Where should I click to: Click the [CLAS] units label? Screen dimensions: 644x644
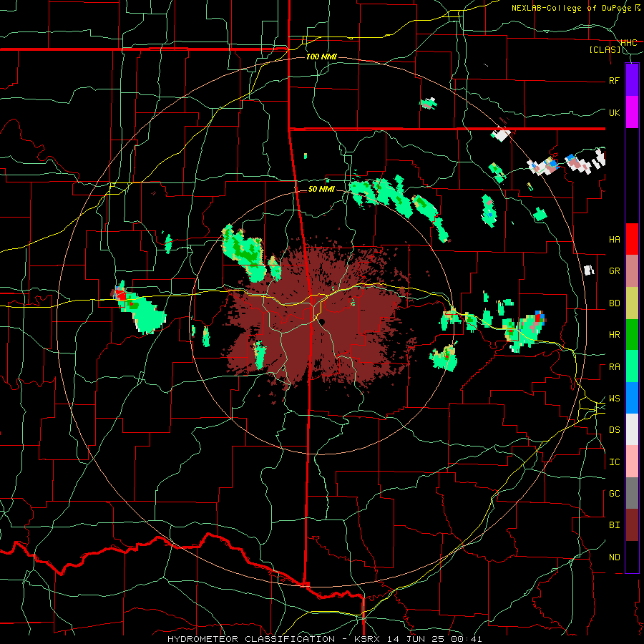pyautogui.click(x=605, y=50)
